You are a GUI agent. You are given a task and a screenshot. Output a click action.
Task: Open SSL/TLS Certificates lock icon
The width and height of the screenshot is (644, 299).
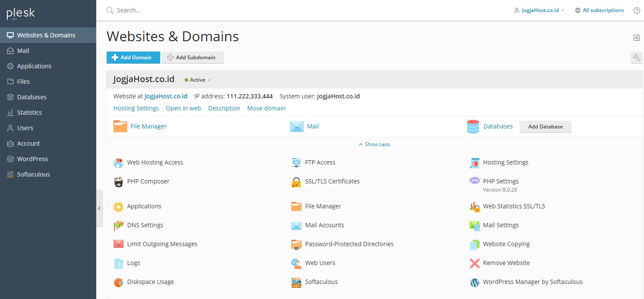tap(296, 182)
